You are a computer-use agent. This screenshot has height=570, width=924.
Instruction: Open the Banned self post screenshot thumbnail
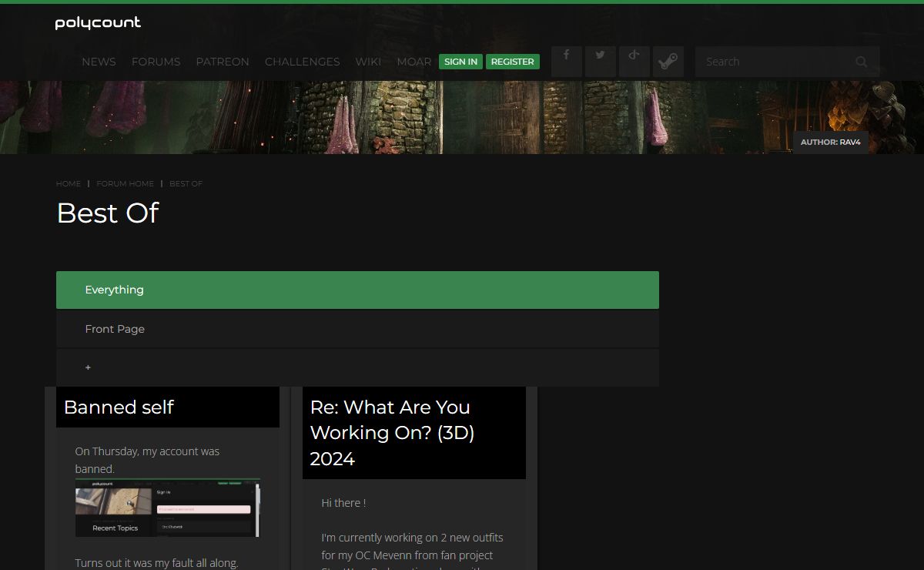tap(168, 508)
